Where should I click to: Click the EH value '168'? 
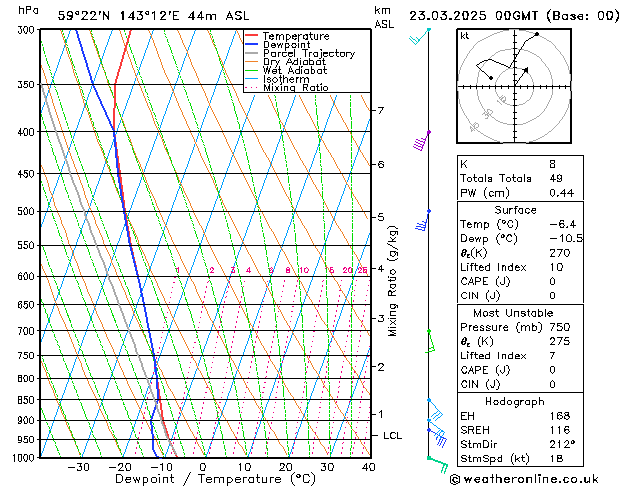coord(560,416)
